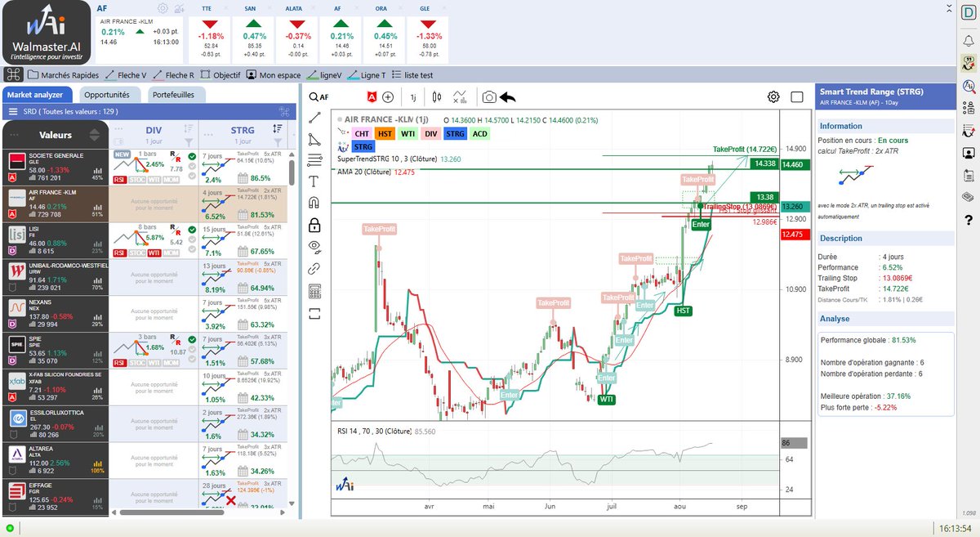This screenshot has height=537, width=980.
Task: Open the notifications bell in right sidebar
Action: click(x=969, y=39)
